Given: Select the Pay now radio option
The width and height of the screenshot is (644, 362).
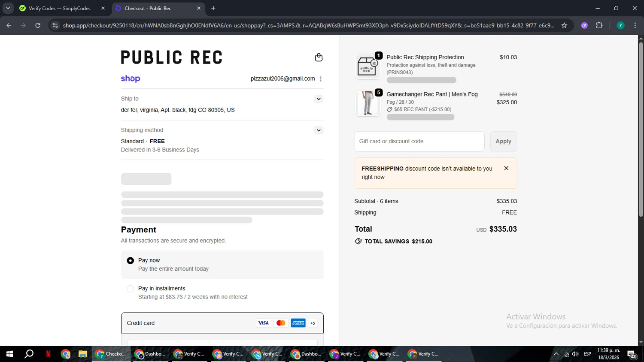Looking at the screenshot, I should 131,261.
